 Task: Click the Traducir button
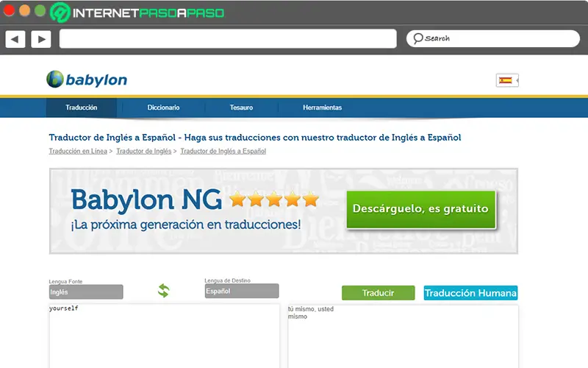click(378, 293)
